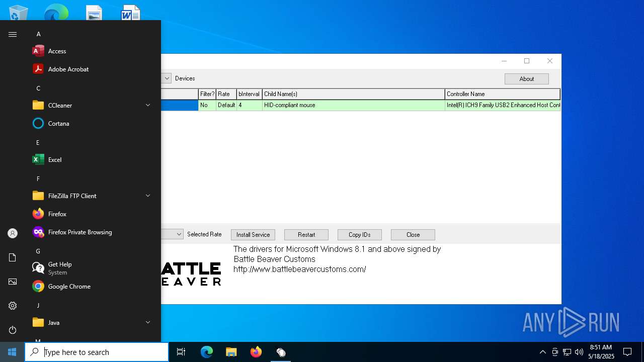
Task: Select the mouse rate app taskbar icon
Action: tap(281, 352)
